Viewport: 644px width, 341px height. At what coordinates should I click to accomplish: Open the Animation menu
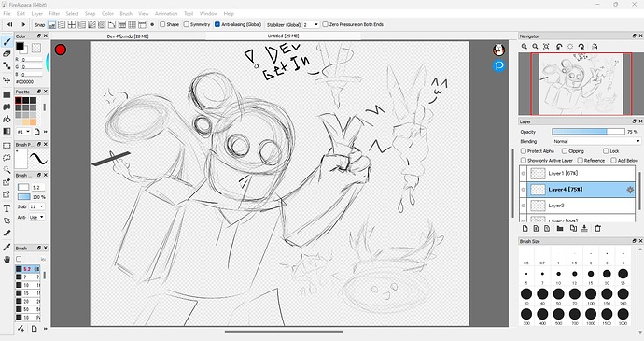tap(166, 14)
